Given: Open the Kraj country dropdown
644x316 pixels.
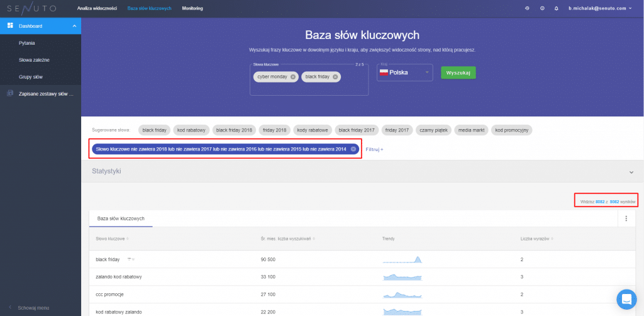Looking at the screenshot, I should click(405, 72).
